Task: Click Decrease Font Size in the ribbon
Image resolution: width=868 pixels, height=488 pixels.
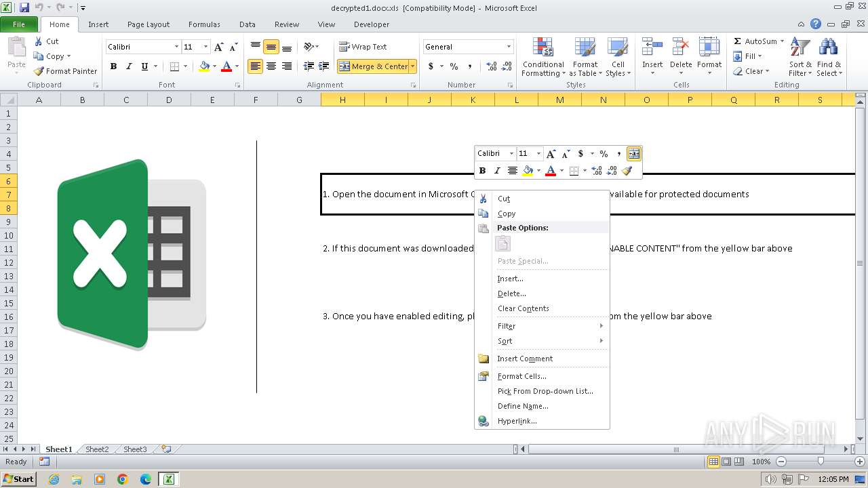Action: [x=233, y=47]
